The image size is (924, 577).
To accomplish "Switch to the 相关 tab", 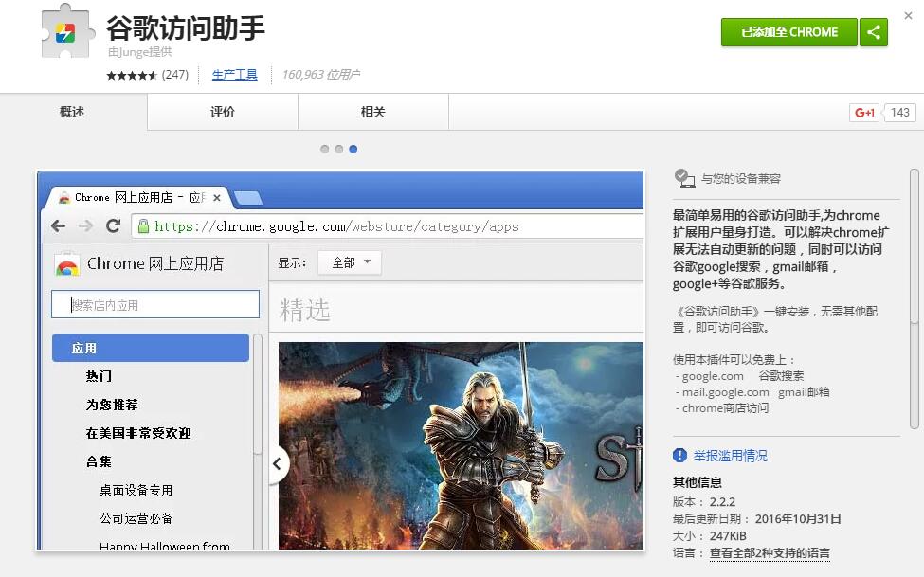I will coord(373,112).
